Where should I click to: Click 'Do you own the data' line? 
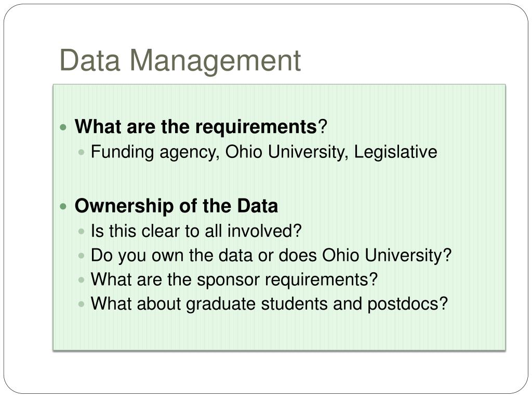coord(271,255)
